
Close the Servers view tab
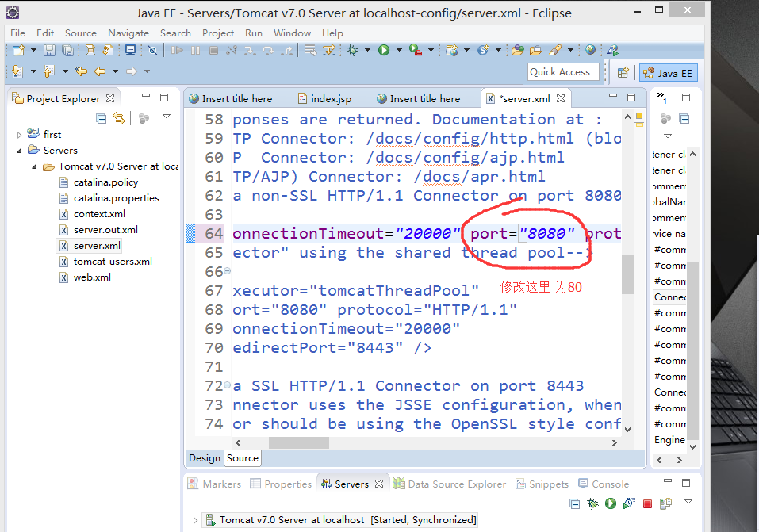click(x=379, y=484)
